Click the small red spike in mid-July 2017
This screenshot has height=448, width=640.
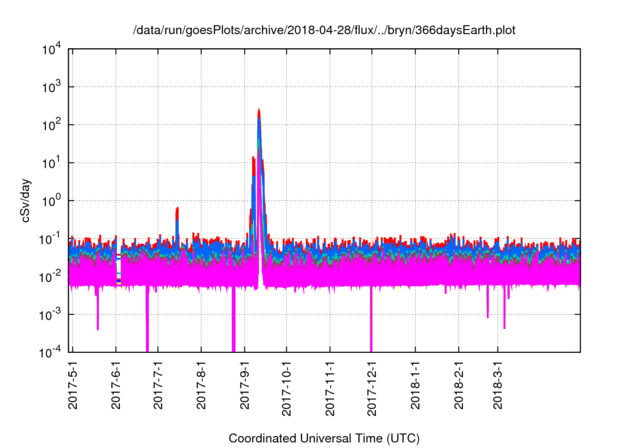177,210
